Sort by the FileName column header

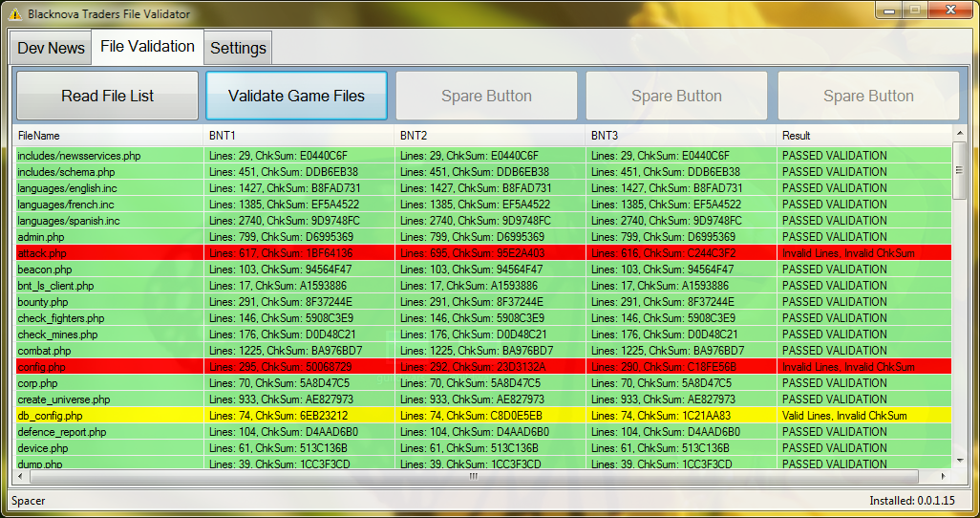108,136
